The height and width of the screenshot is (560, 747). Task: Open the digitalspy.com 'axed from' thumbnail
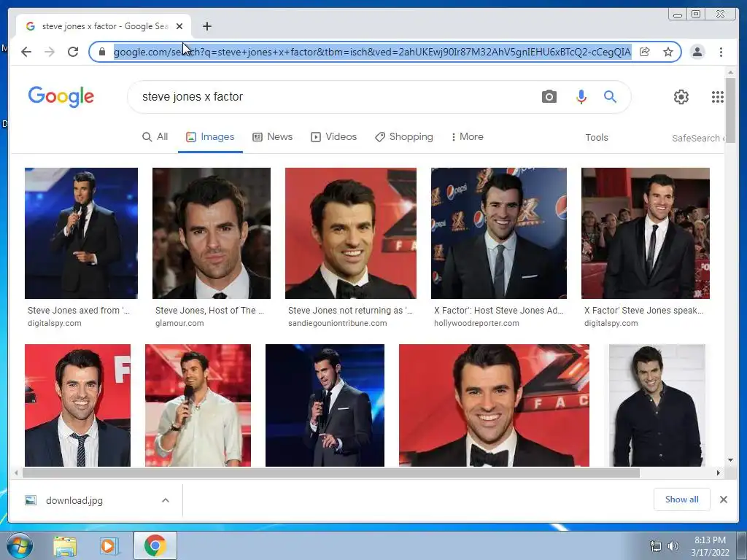pyautogui.click(x=81, y=233)
